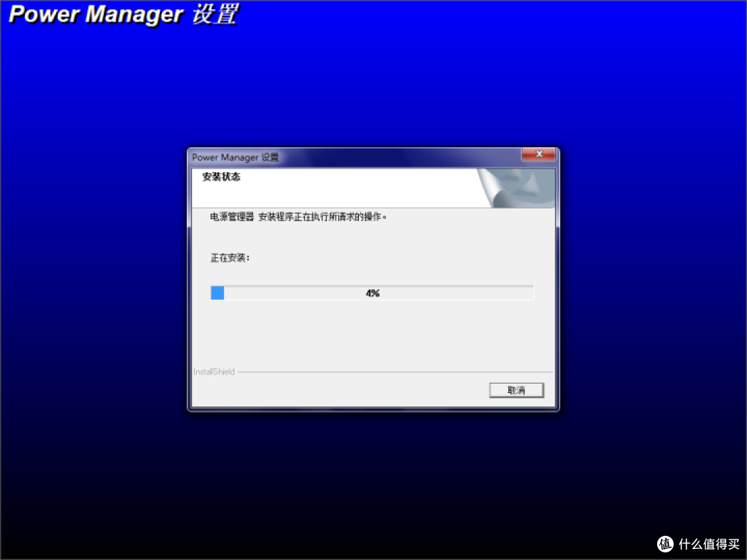Click the 取消 cancel button
The height and width of the screenshot is (560, 747).
coord(517,391)
